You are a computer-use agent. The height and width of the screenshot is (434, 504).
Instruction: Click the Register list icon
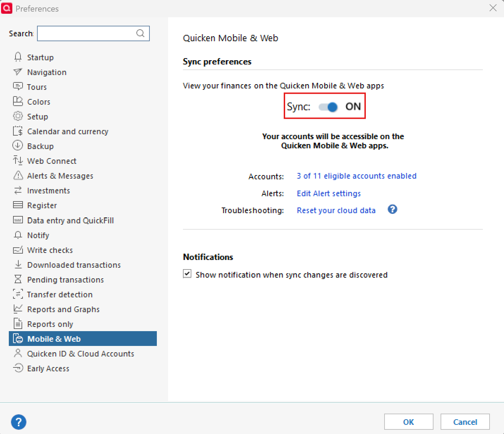(x=18, y=205)
